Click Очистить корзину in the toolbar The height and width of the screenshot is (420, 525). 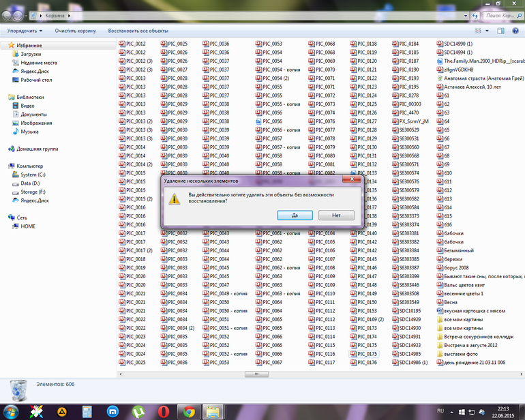pyautogui.click(x=76, y=31)
